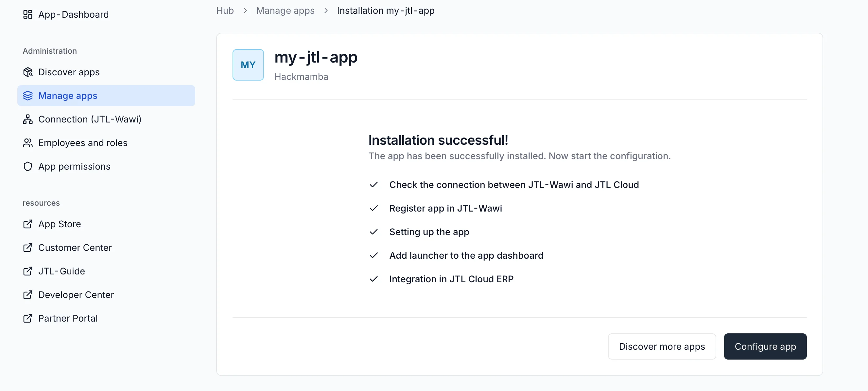Open Connection (JTL-Wawi) page
This screenshot has height=391, width=868.
107,120
